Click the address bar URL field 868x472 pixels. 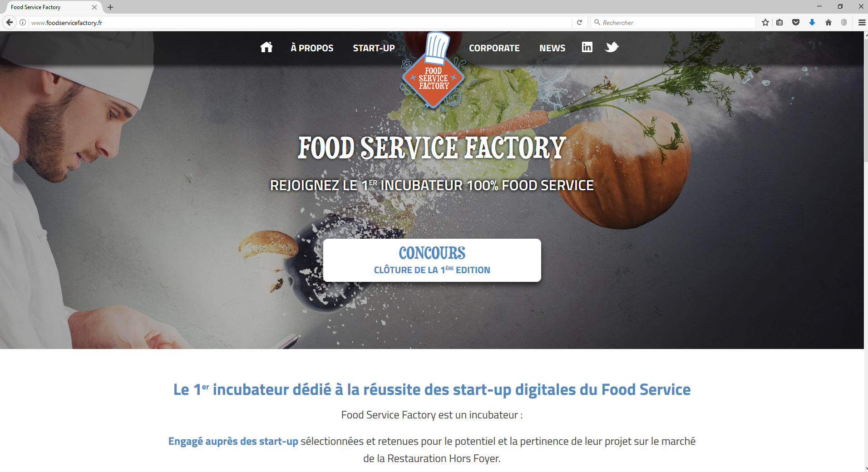300,22
